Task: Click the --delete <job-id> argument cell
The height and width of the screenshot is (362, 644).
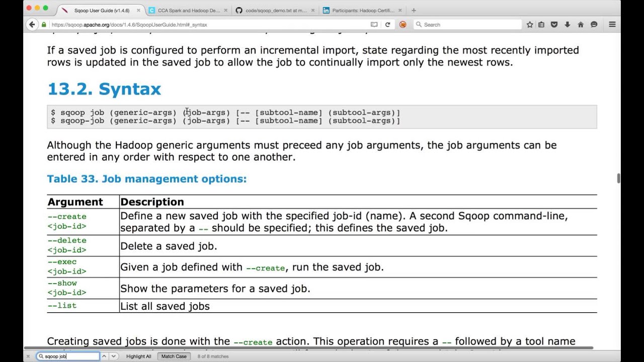Action: (83, 245)
